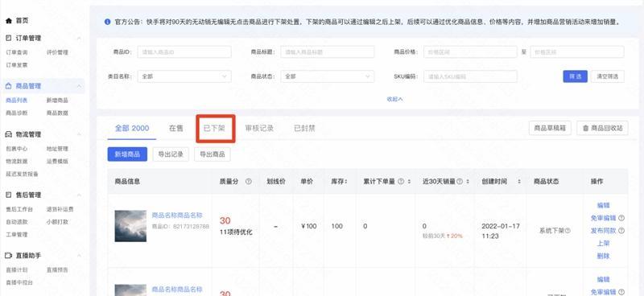Click the help icon next to 质量分
The width and height of the screenshot is (644, 296).
click(x=248, y=182)
